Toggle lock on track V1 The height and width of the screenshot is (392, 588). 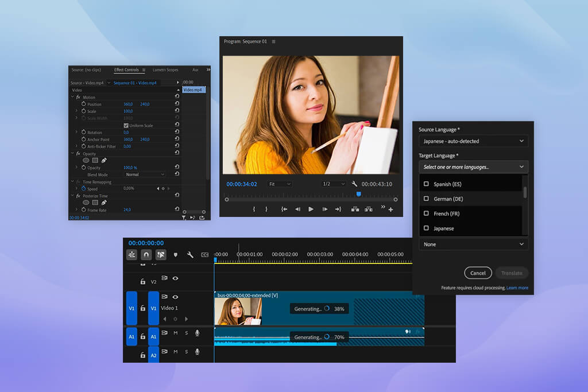click(x=143, y=308)
